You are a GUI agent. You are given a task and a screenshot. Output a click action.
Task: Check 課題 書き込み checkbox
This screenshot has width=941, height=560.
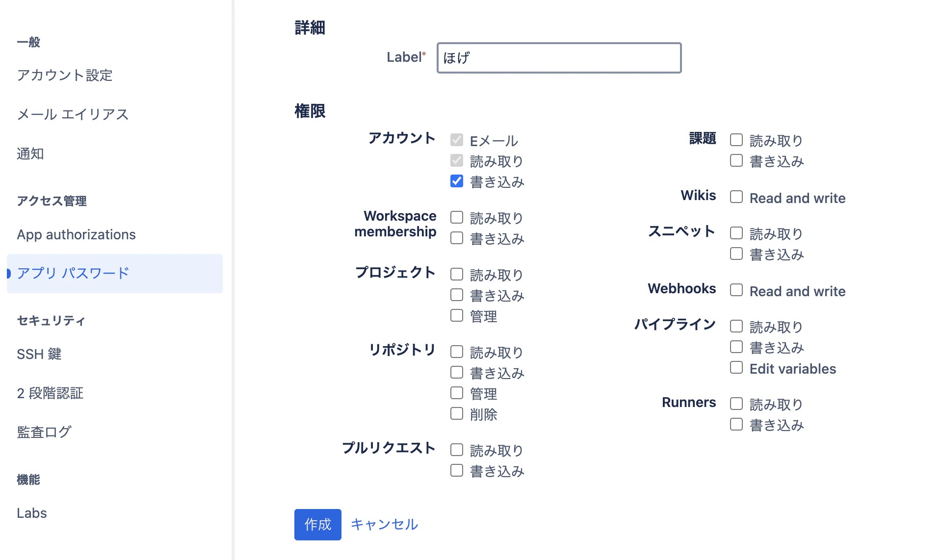click(736, 160)
